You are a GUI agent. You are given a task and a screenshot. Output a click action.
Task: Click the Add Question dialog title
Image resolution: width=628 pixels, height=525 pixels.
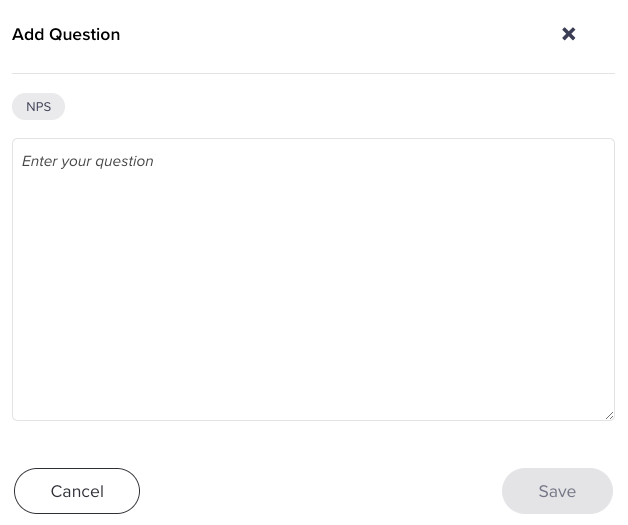[66, 35]
